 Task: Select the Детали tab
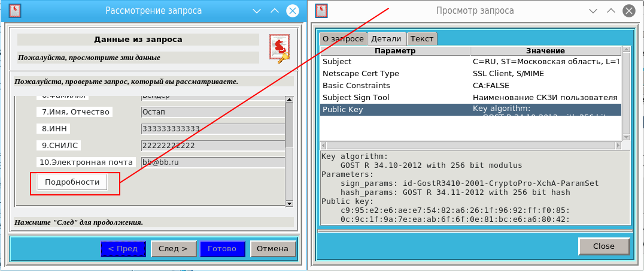tap(386, 38)
